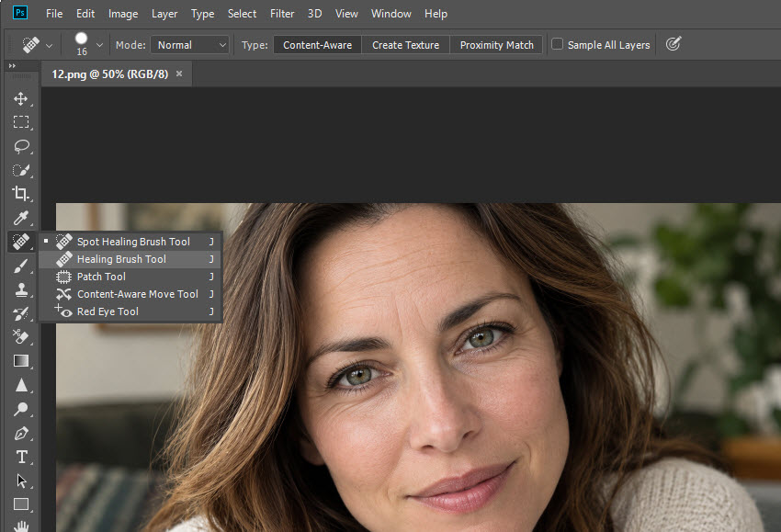Select the Pen tool
This screenshot has height=532, width=781.
(21, 434)
